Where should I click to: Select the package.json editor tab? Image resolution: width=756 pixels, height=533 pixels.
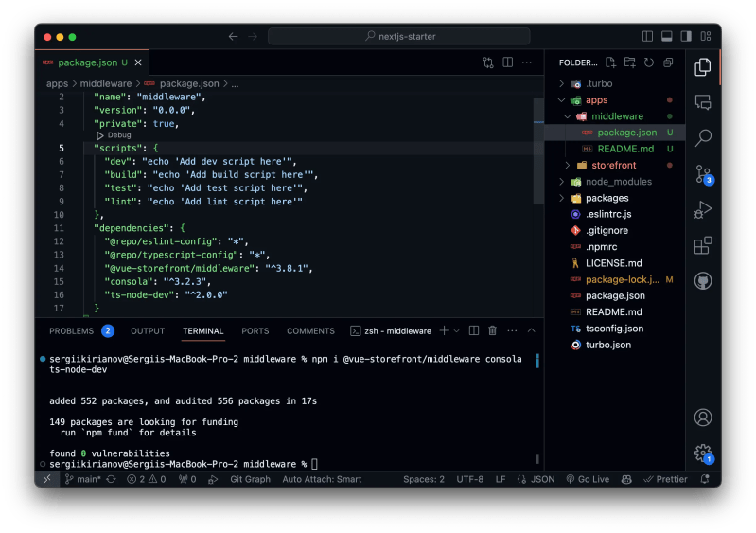[x=92, y=62]
